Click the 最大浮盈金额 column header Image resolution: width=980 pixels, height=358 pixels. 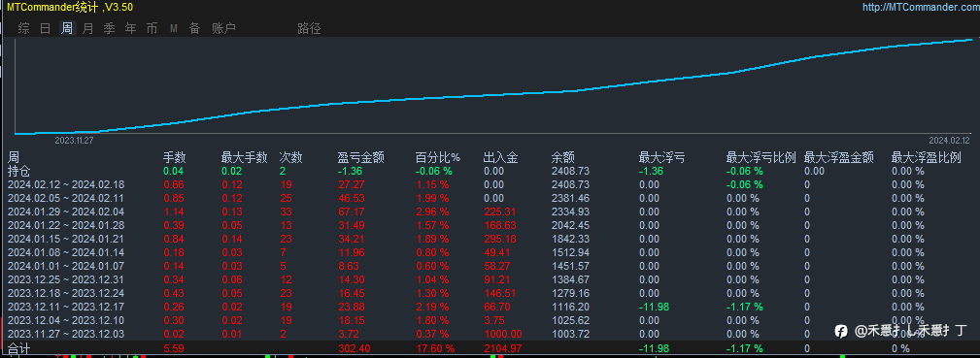pos(839,157)
